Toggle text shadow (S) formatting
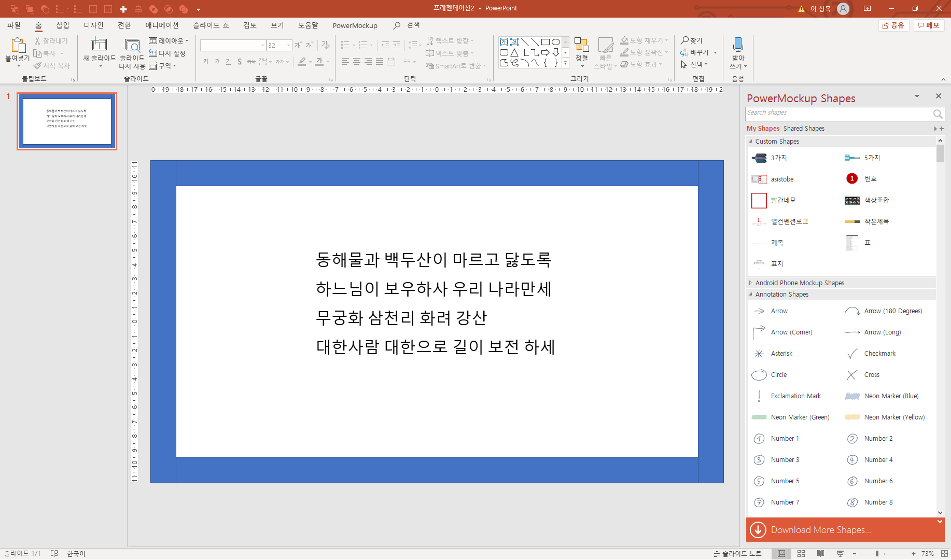 coord(240,62)
